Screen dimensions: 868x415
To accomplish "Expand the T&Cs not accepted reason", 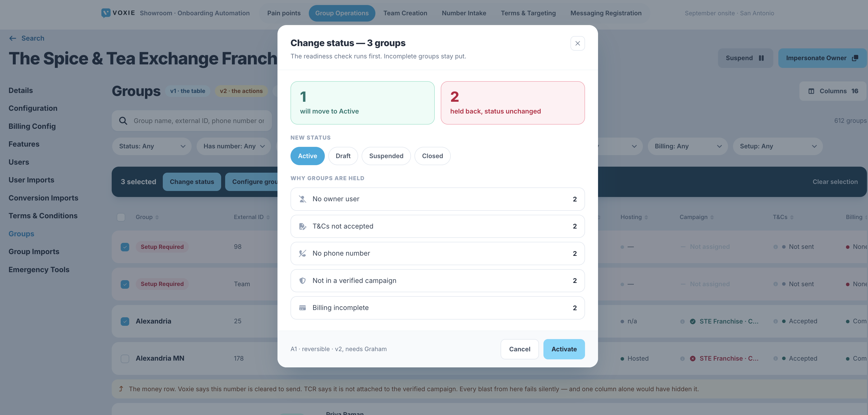I will click(x=437, y=226).
